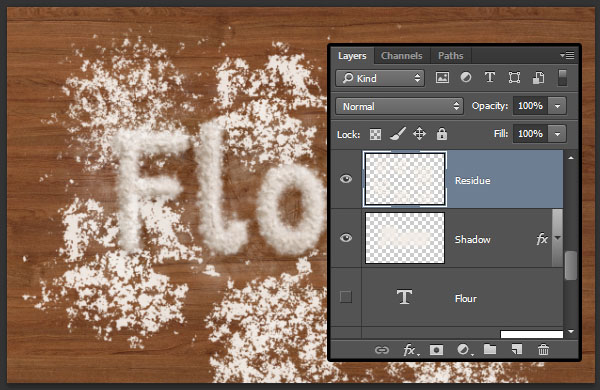Filter layers by adjustment layer icon
Screen dimensions: 600x390
pyautogui.click(x=466, y=78)
